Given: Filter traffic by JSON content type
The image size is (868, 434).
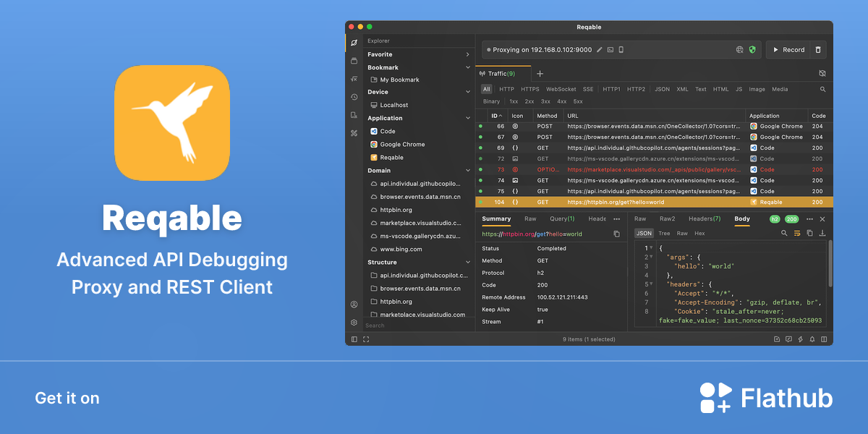Looking at the screenshot, I should coord(662,90).
